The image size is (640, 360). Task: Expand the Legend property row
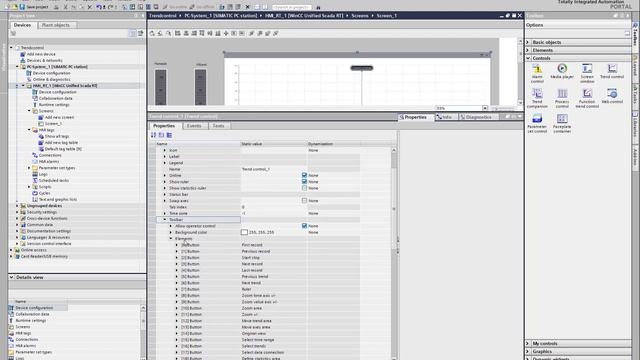165,163
